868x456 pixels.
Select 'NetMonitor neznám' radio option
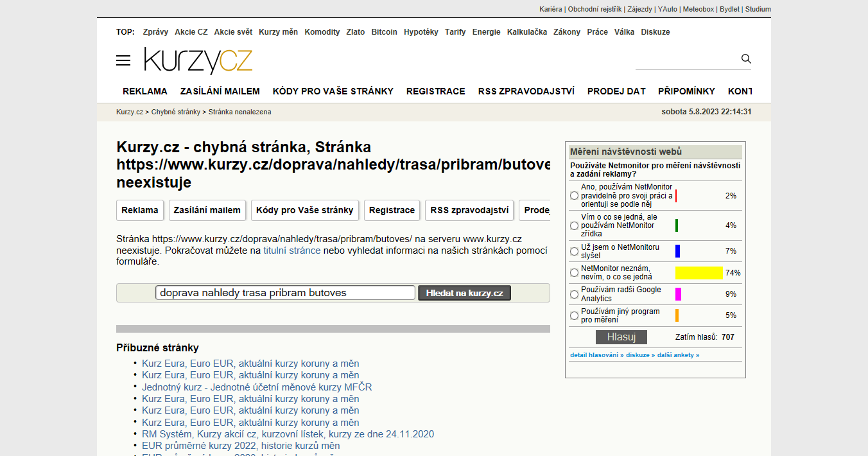click(574, 273)
